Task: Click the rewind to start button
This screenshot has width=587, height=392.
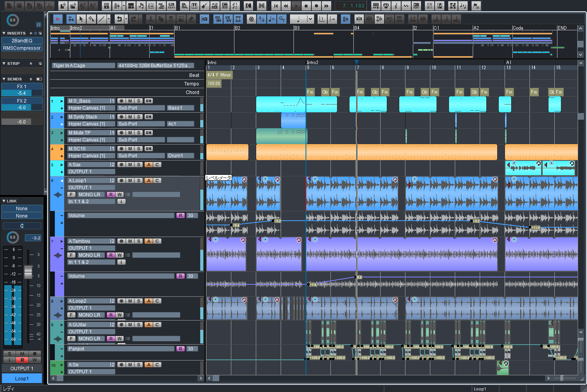Action: [x=276, y=6]
